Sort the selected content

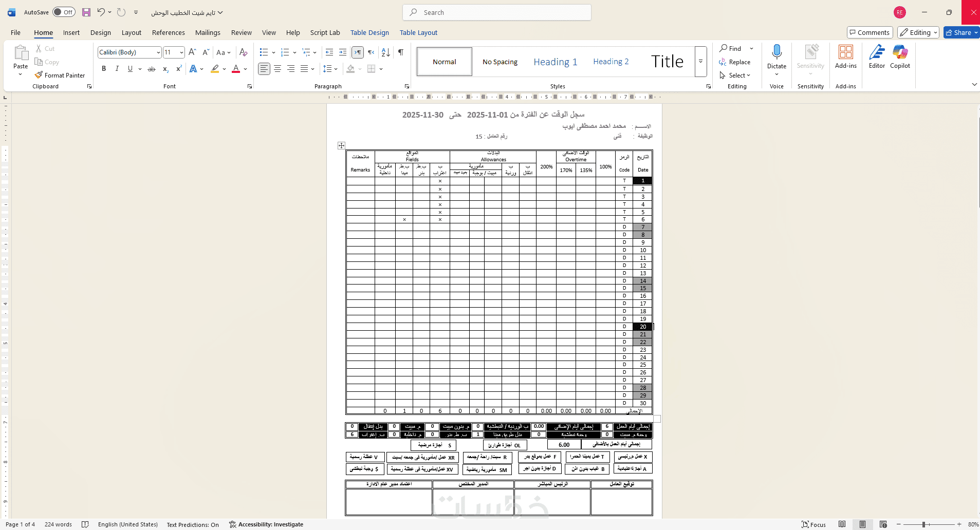[x=386, y=52]
